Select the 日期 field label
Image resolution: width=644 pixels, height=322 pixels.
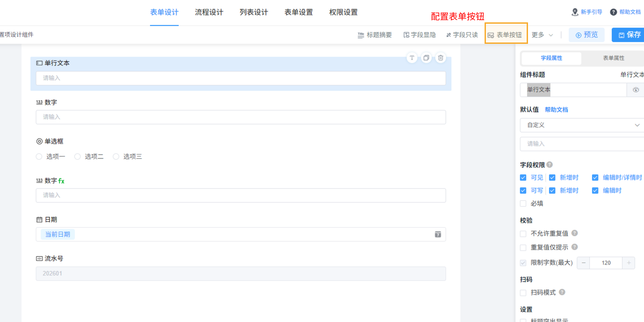(51, 220)
